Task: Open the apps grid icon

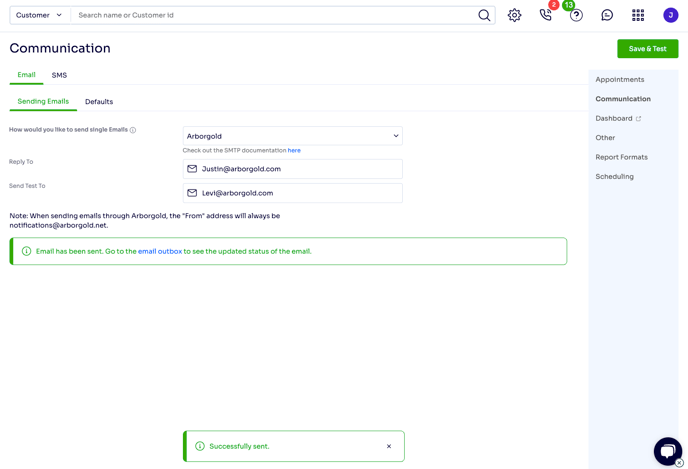Action: click(638, 15)
